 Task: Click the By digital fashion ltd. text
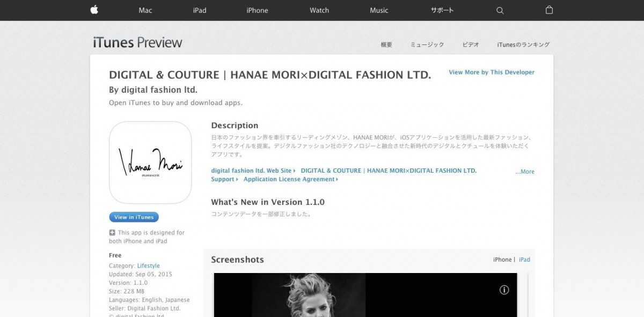pos(153,90)
